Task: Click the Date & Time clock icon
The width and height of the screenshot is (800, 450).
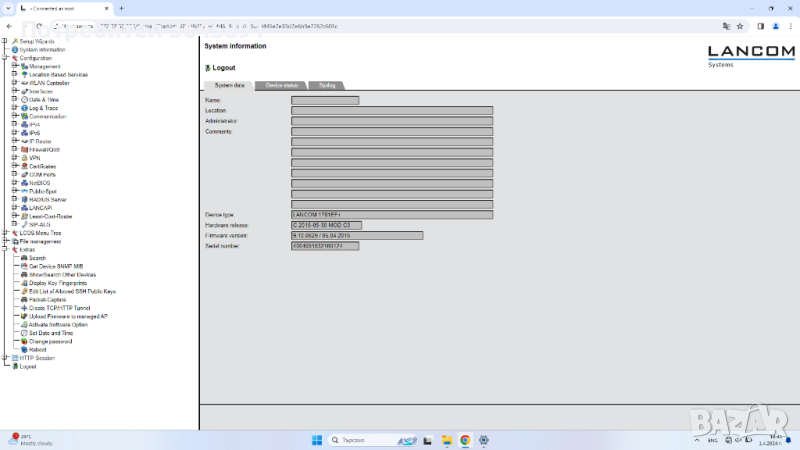Action: (x=24, y=99)
